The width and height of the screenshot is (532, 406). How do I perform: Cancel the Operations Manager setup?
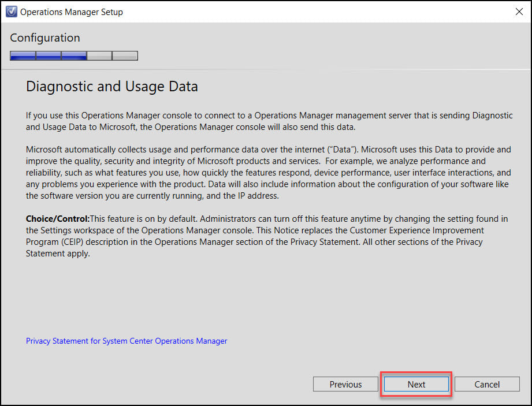(487, 384)
